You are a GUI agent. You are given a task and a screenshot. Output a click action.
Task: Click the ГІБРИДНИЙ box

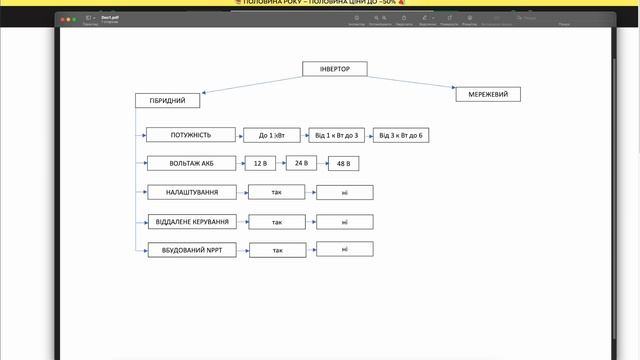click(167, 100)
